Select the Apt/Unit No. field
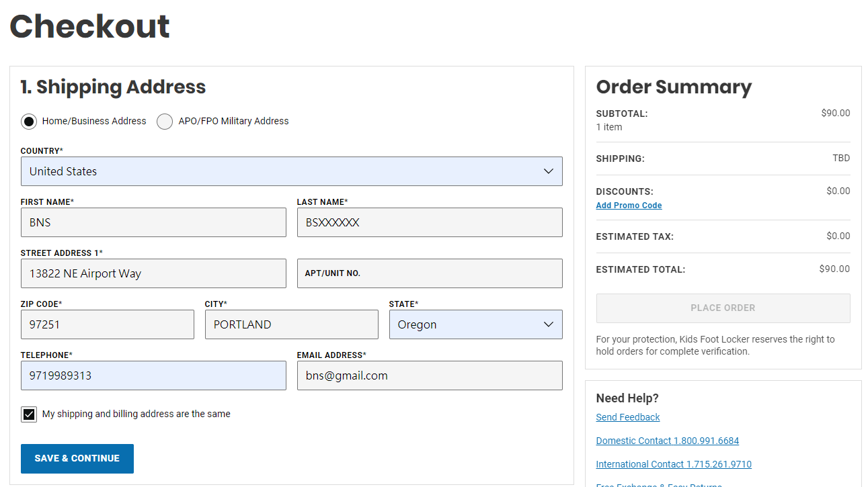The image size is (868, 487). point(430,273)
